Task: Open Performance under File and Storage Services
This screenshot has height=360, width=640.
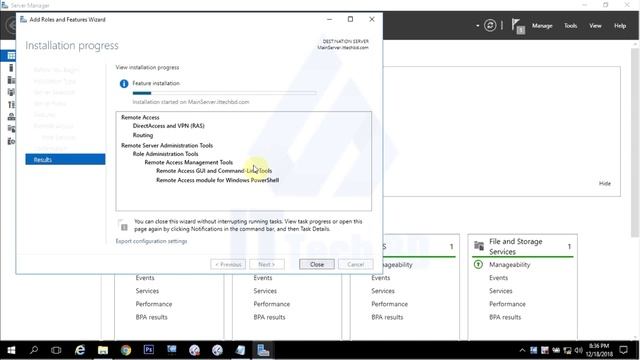Action: pos(507,304)
